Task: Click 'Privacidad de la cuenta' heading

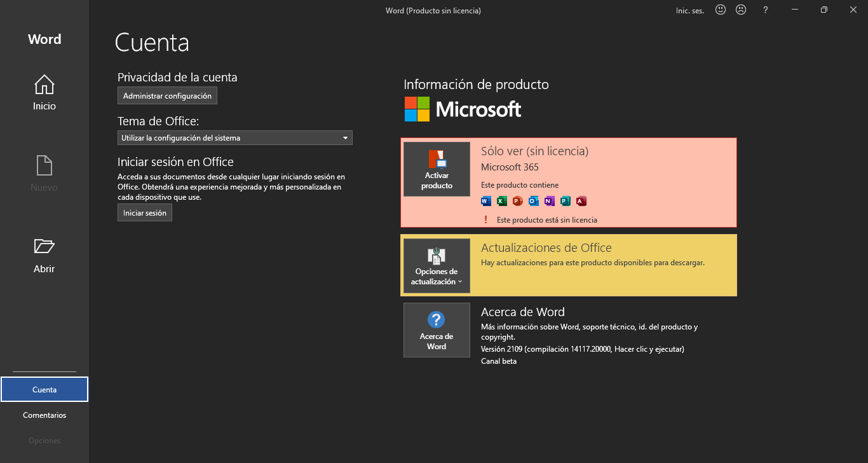Action: [177, 78]
